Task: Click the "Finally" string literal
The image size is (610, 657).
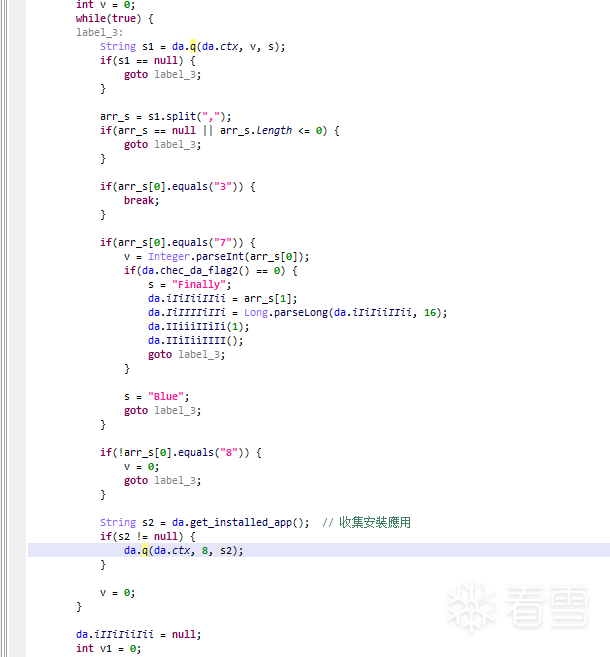Action: pyautogui.click(x=199, y=285)
